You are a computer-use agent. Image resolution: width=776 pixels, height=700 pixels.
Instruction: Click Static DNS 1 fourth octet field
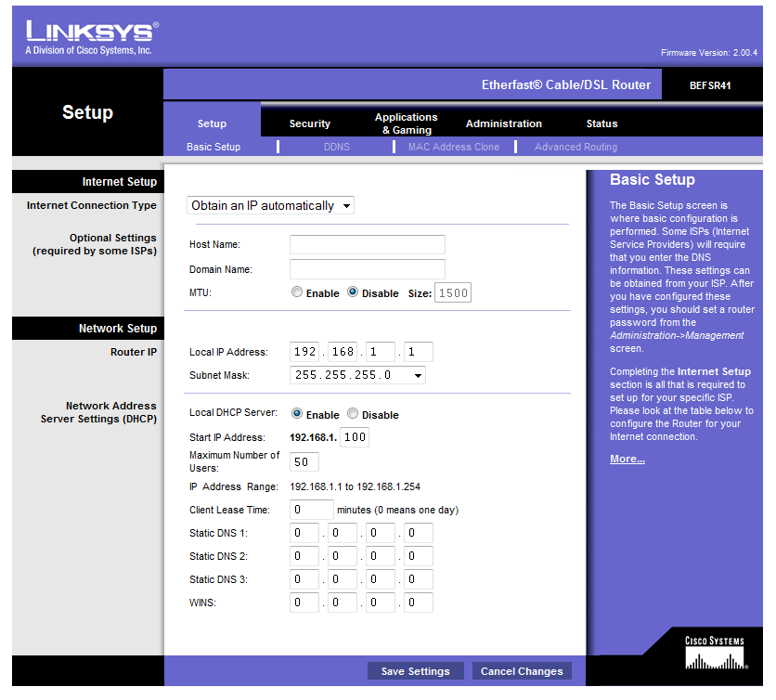[419, 533]
